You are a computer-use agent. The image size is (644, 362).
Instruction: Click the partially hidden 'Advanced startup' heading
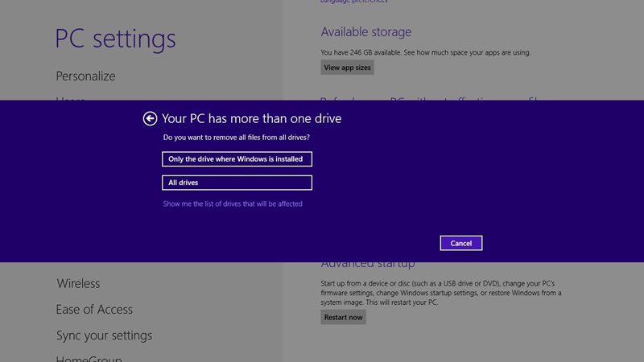(x=368, y=265)
